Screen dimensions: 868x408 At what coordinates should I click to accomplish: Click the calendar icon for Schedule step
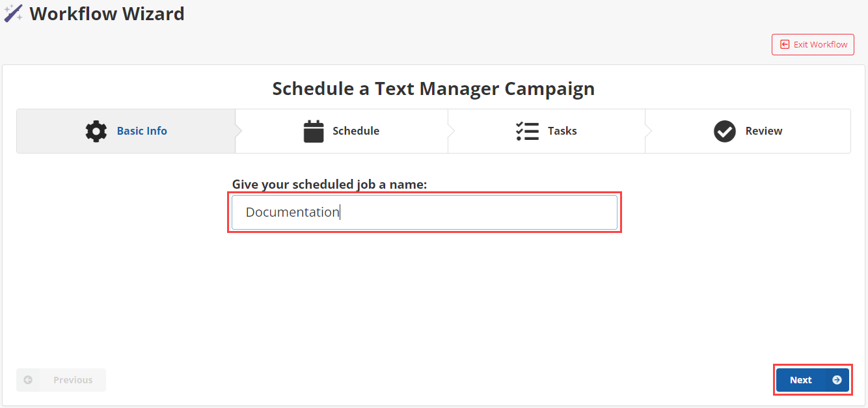(314, 131)
